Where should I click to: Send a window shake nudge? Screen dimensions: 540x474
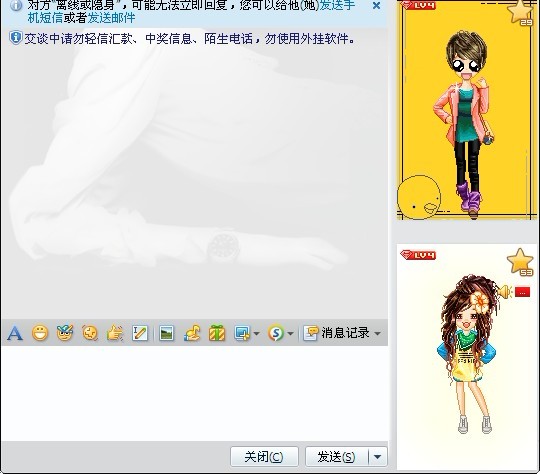90,333
